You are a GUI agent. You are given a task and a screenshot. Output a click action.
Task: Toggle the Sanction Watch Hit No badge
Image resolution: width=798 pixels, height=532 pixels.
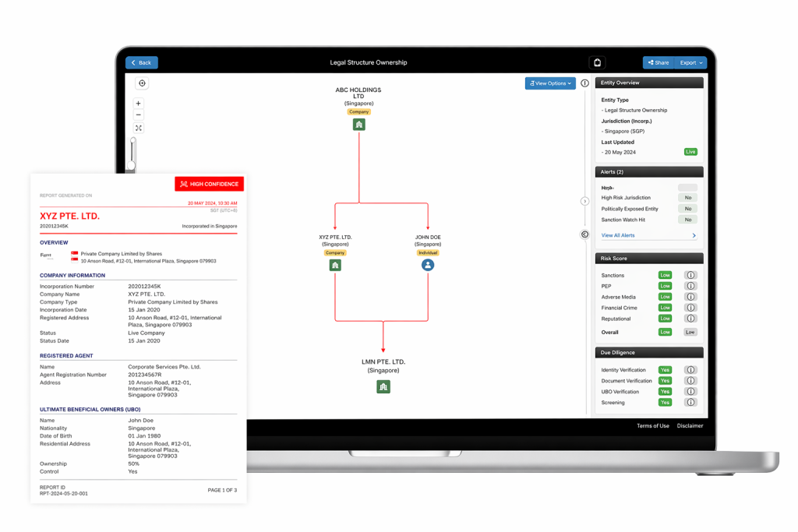pyautogui.click(x=687, y=220)
